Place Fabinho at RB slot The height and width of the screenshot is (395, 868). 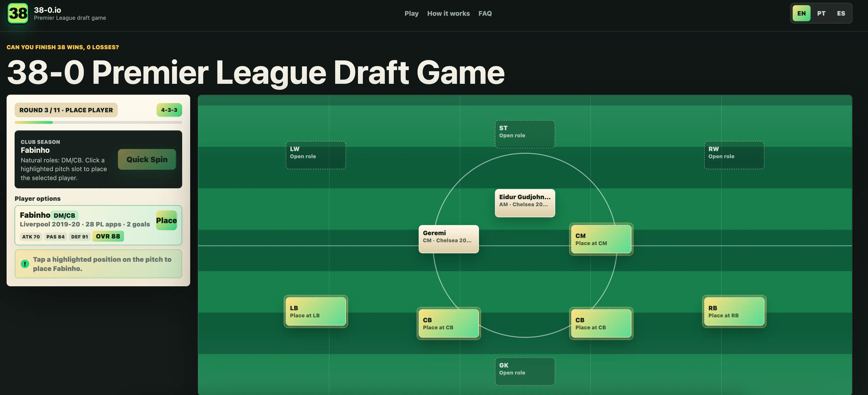(x=734, y=311)
